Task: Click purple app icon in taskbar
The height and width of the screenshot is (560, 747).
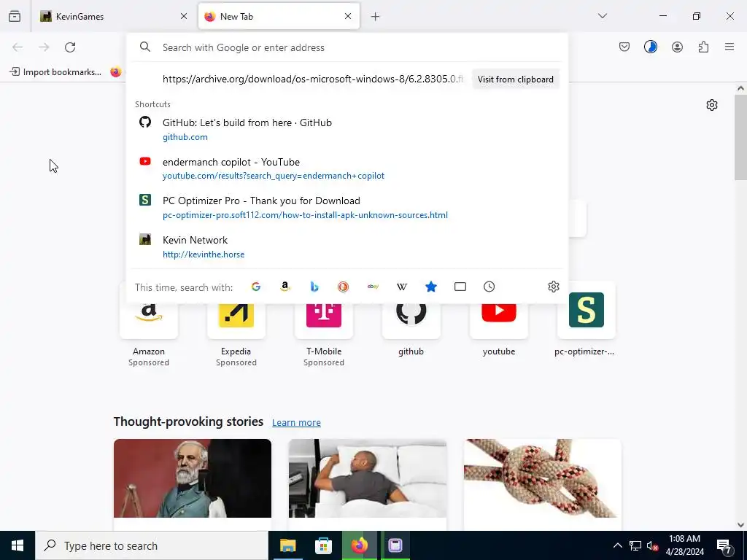Action: tap(395, 545)
